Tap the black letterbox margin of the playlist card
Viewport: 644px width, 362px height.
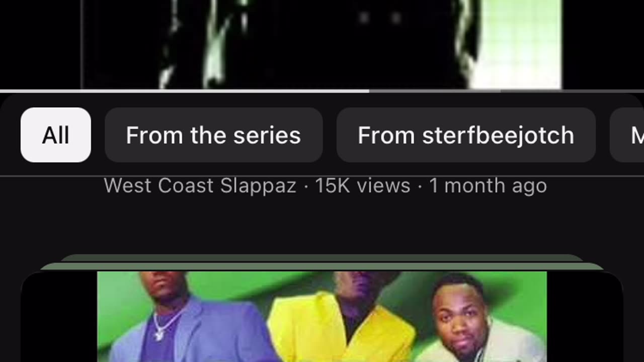[59, 318]
